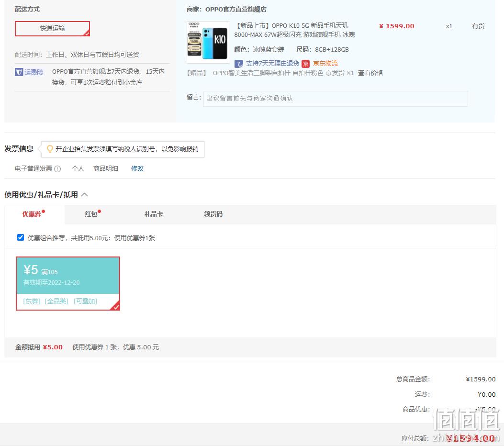Click 商品明细 invoice content text

point(105,168)
